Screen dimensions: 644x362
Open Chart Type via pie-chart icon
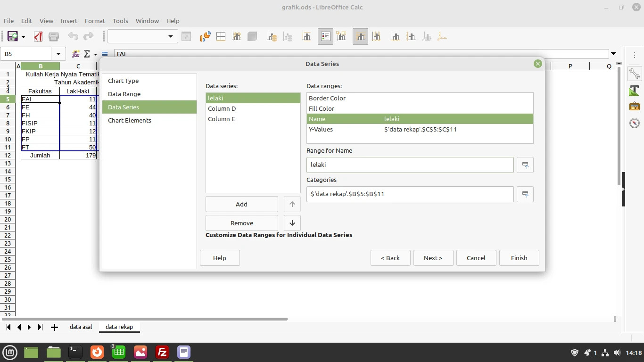(x=205, y=37)
